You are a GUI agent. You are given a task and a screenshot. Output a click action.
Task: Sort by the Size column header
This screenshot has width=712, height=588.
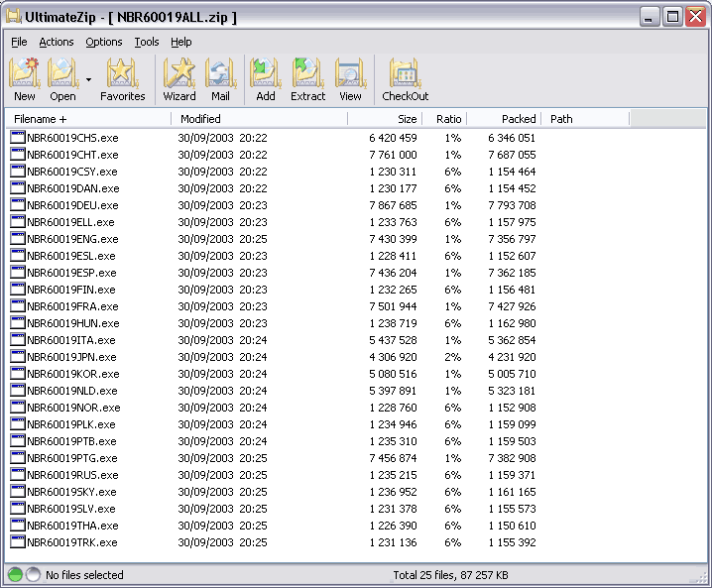click(x=385, y=119)
